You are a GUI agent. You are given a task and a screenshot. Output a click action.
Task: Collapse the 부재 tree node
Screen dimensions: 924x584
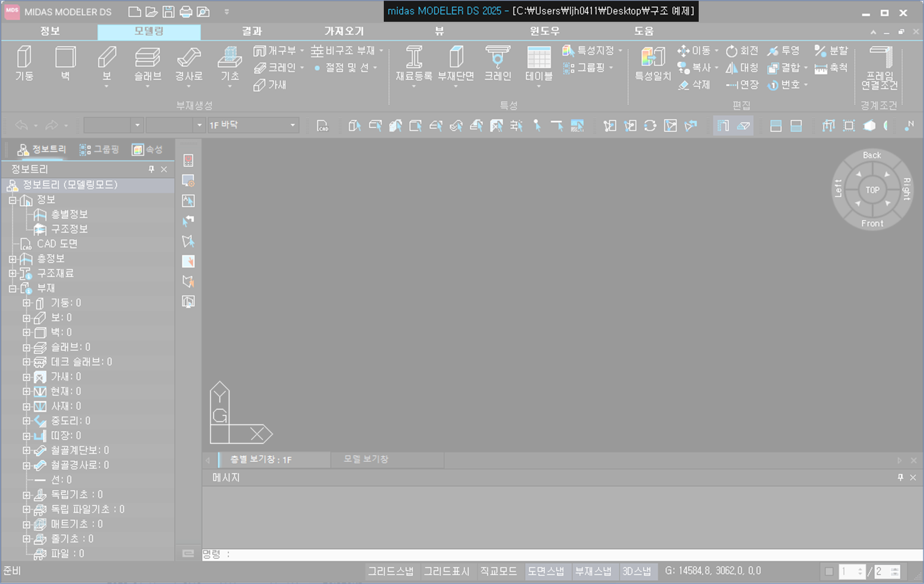click(12, 288)
